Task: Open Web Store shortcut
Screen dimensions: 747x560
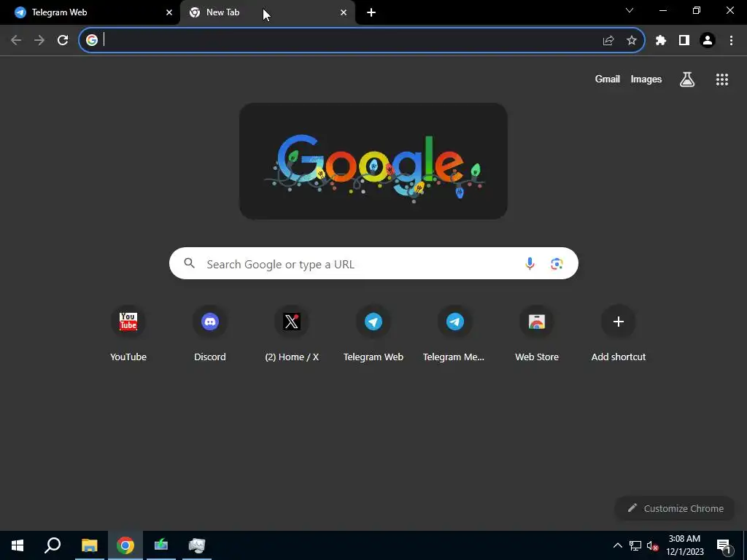Action: click(537, 333)
